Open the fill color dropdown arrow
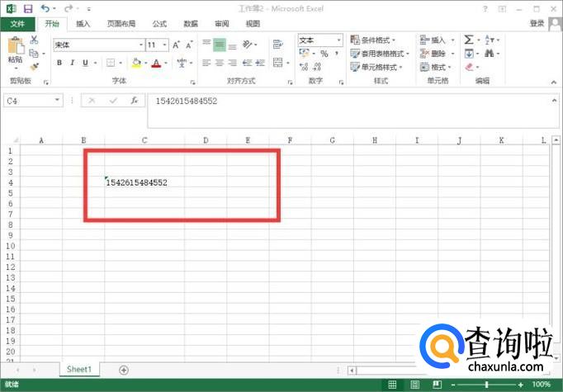The width and height of the screenshot is (563, 392). click(x=146, y=63)
